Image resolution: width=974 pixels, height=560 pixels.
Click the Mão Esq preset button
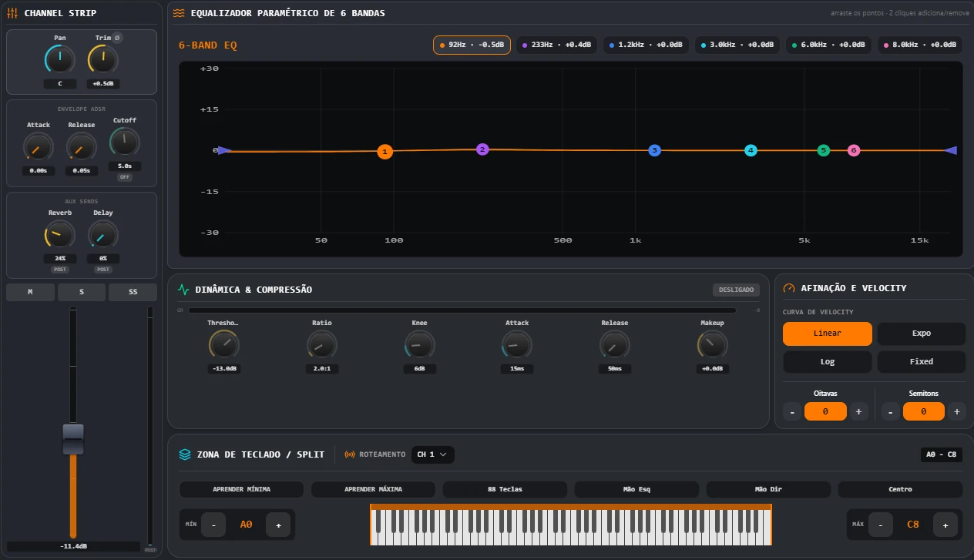(636, 489)
